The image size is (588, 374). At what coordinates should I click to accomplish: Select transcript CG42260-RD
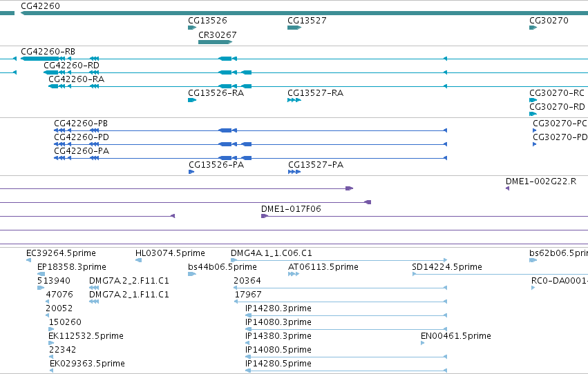coord(316,72)
